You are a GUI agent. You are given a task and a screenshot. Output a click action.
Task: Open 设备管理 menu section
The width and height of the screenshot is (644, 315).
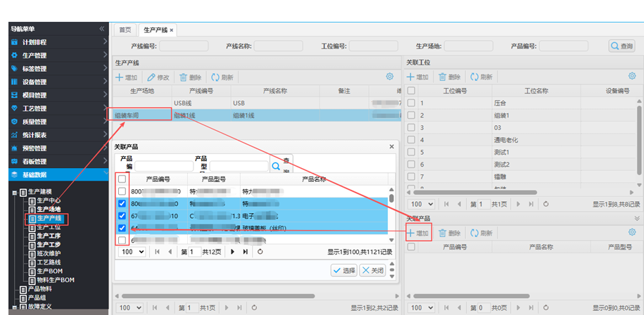(x=58, y=82)
